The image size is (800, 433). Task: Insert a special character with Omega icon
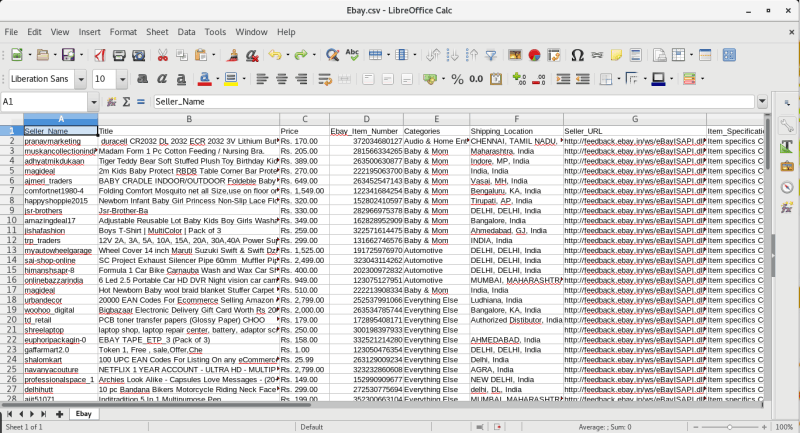577,54
